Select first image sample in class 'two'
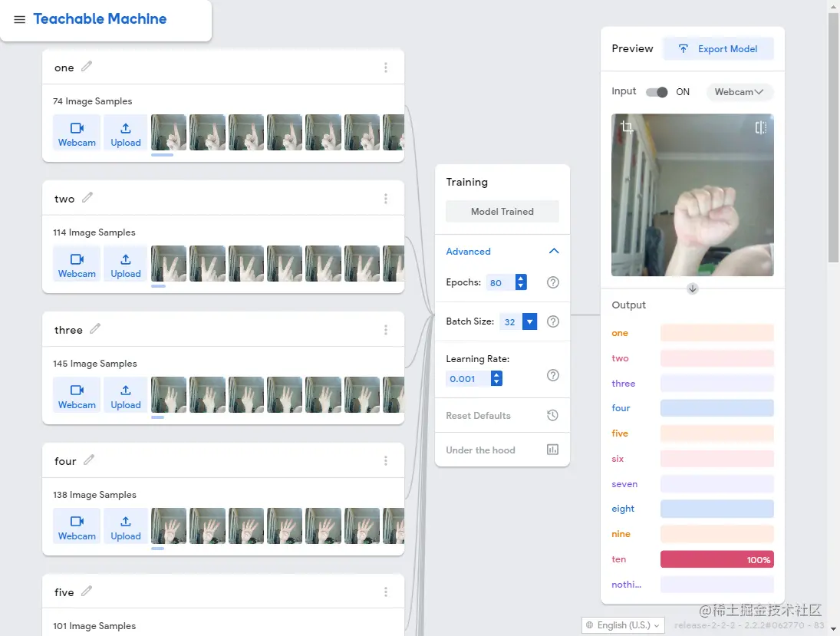Viewport: 840px width, 636px height. tap(169, 264)
